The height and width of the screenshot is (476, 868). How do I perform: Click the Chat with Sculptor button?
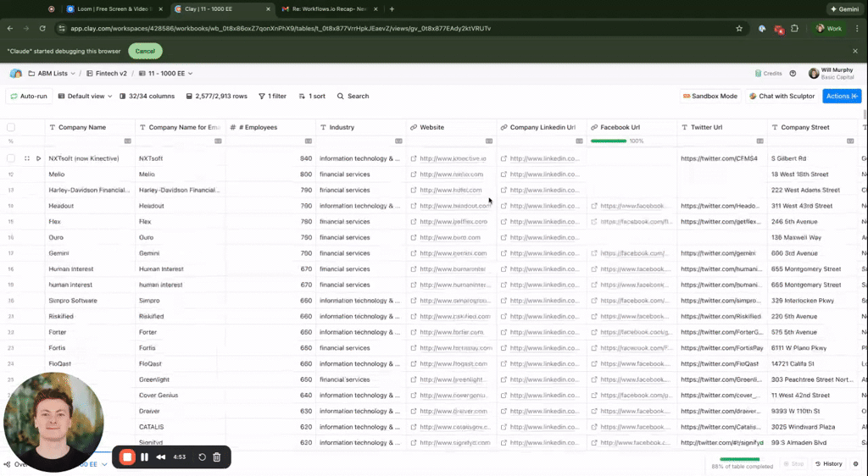click(782, 97)
